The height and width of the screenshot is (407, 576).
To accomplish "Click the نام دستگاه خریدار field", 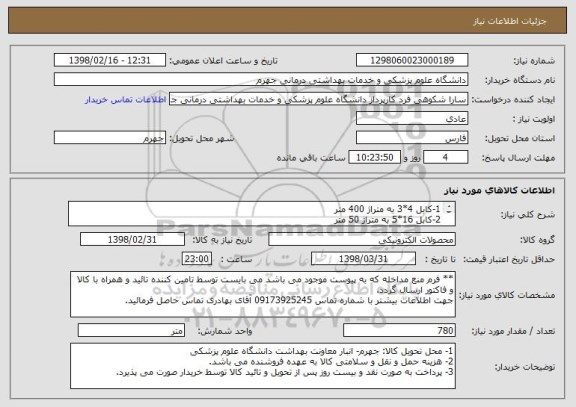I will 261,80.
